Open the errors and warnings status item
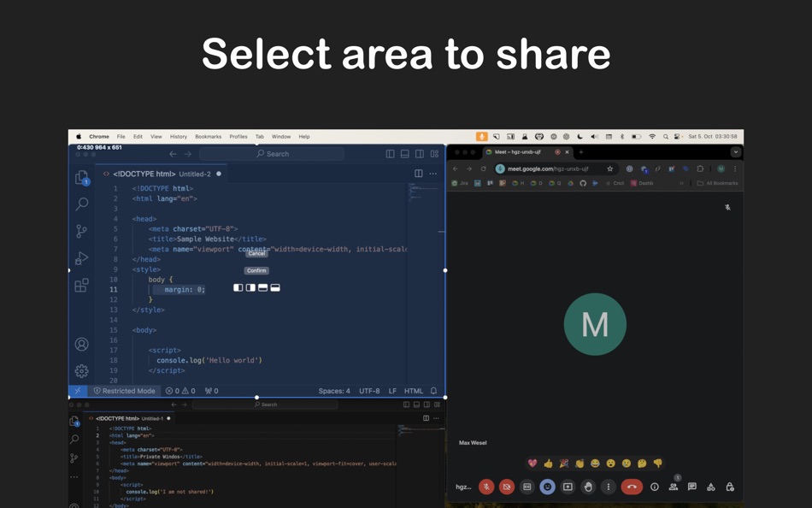Screen dimensions: 812x508 [x=180, y=391]
